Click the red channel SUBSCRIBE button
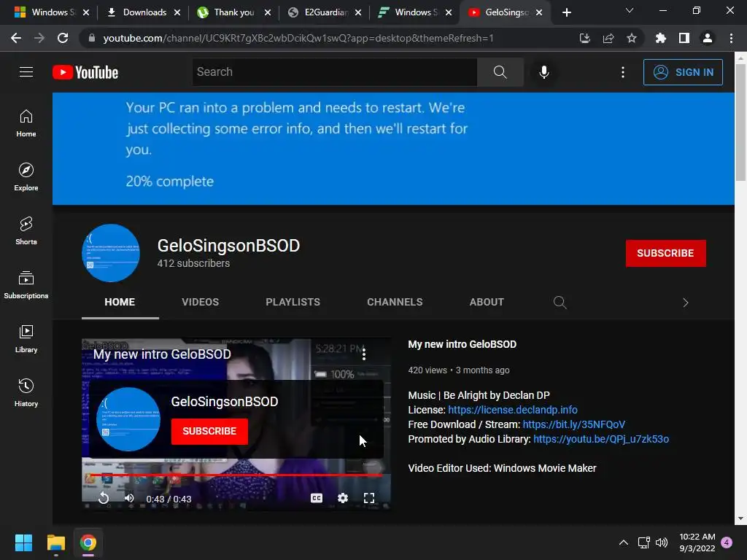Screen dimensions: 747x560 [x=665, y=253]
